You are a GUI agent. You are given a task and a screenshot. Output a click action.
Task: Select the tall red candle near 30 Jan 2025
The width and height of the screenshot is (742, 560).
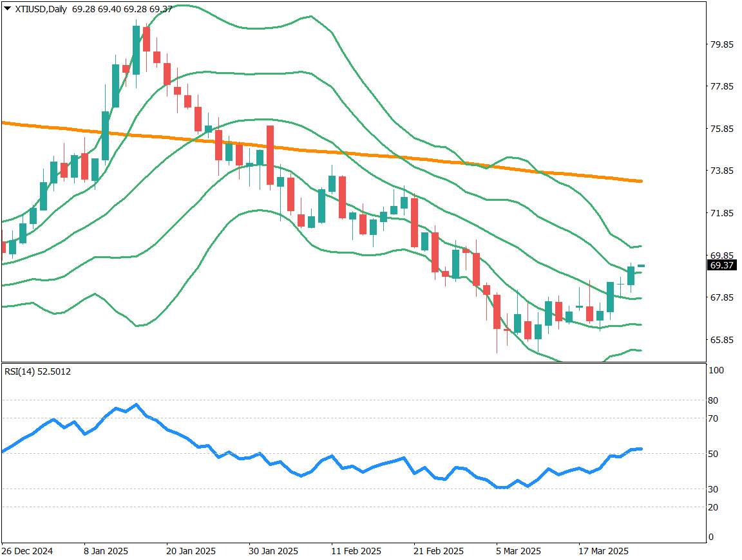[x=271, y=147]
